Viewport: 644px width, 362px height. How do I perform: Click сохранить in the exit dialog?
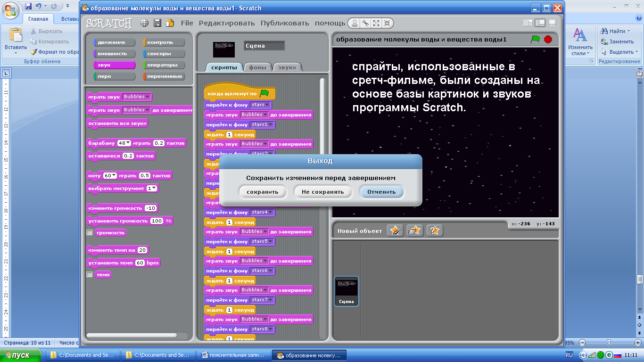point(263,192)
